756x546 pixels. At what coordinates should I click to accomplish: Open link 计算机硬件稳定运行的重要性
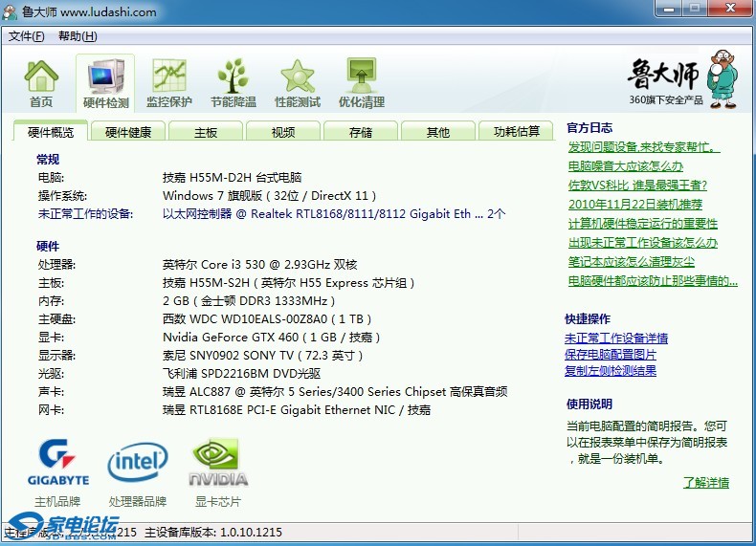643,224
